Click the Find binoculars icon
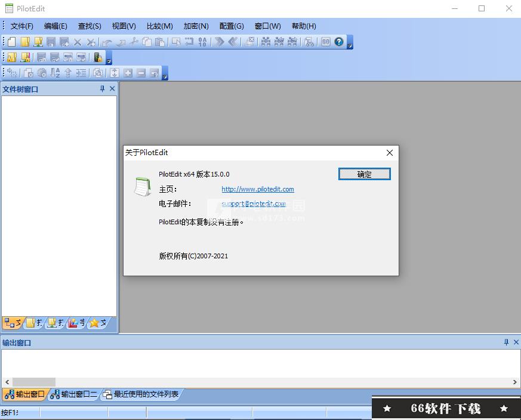The height and width of the screenshot is (420, 521). (x=266, y=42)
